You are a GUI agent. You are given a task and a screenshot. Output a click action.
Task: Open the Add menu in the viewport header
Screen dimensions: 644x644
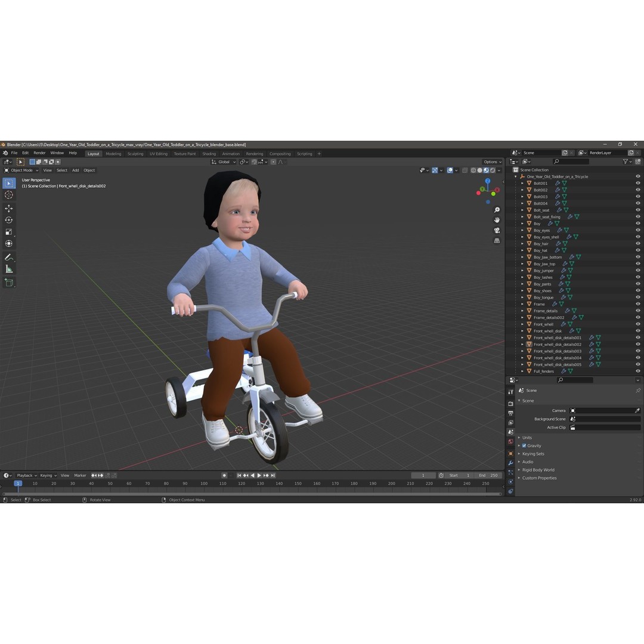[76, 170]
